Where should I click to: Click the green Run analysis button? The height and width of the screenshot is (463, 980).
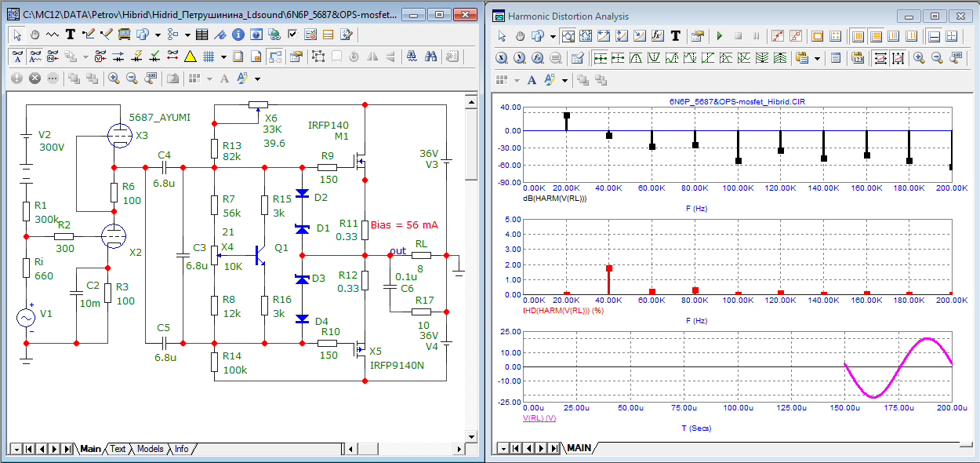click(719, 36)
